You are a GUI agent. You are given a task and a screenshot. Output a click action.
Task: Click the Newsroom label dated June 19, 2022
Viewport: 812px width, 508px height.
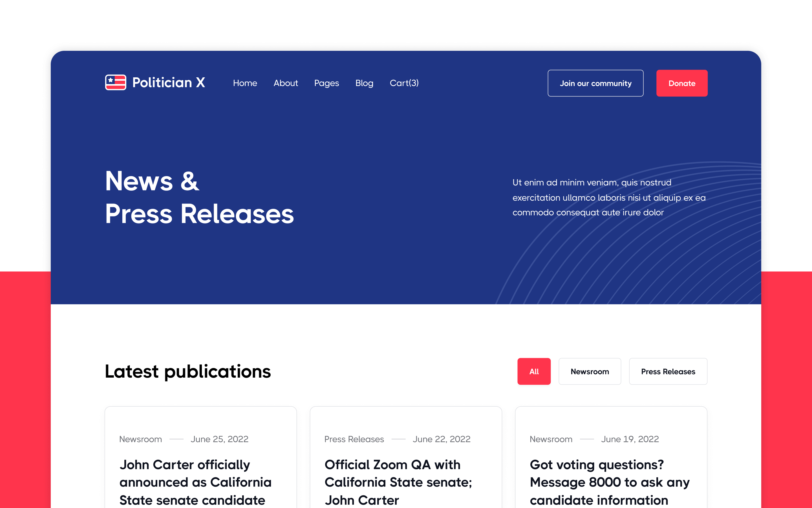click(x=551, y=439)
